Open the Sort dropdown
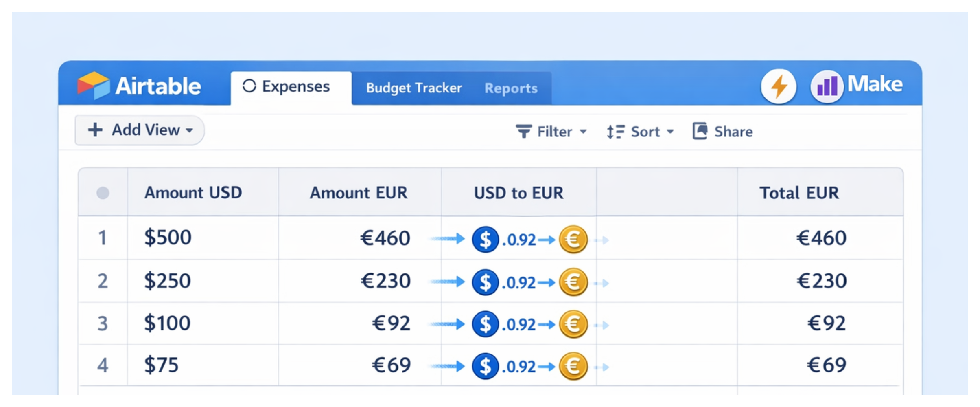This screenshot has height=407, width=980. point(670,132)
